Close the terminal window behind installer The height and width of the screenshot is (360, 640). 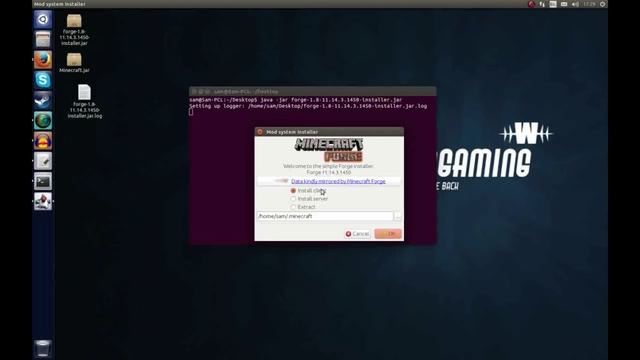click(x=194, y=91)
